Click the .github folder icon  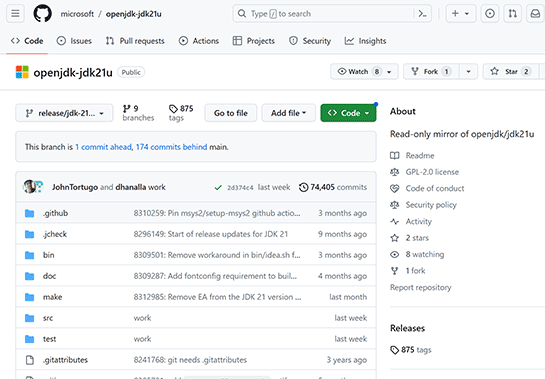(30, 213)
